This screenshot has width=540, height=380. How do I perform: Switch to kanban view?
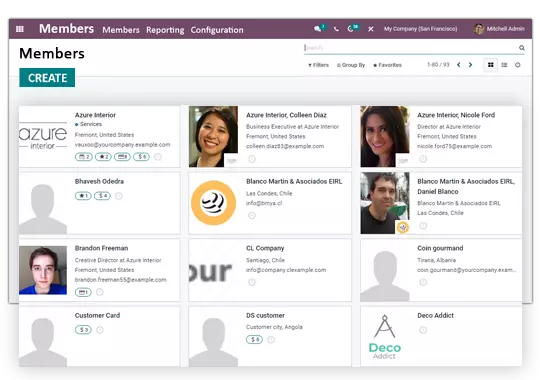[x=491, y=65]
